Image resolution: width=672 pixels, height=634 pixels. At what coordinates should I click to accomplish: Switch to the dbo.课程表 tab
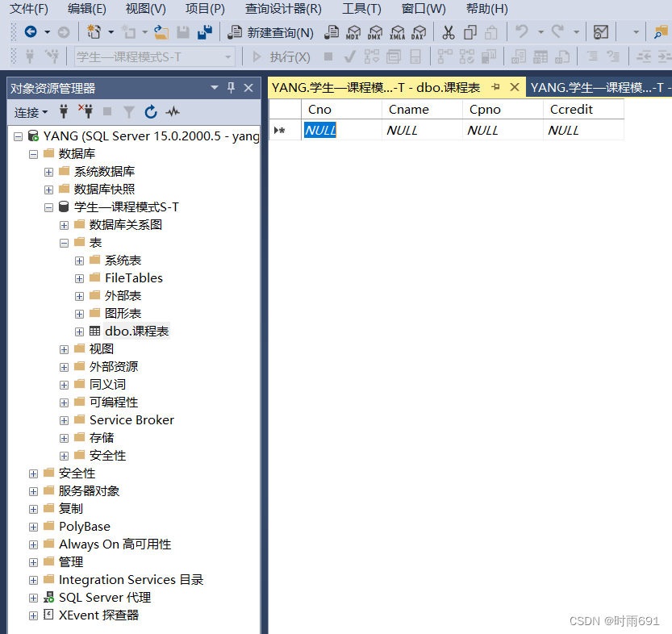tap(376, 87)
